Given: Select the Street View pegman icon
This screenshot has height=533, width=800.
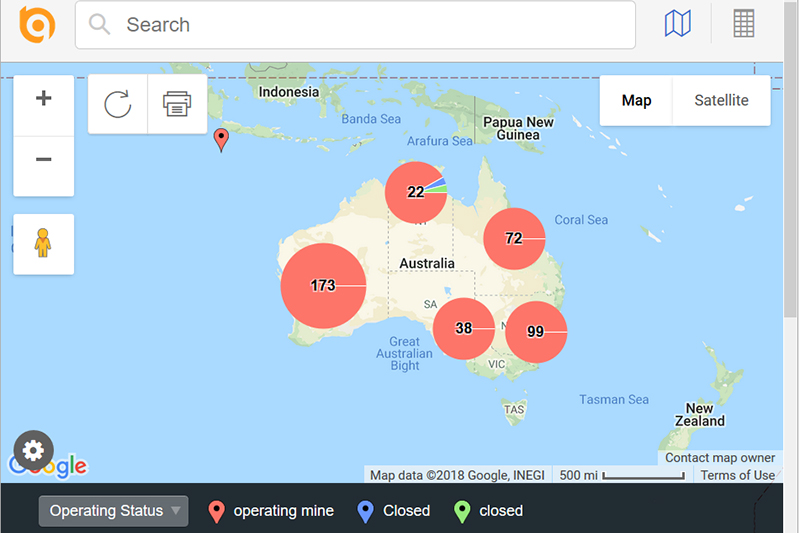Looking at the screenshot, I should pyautogui.click(x=43, y=243).
